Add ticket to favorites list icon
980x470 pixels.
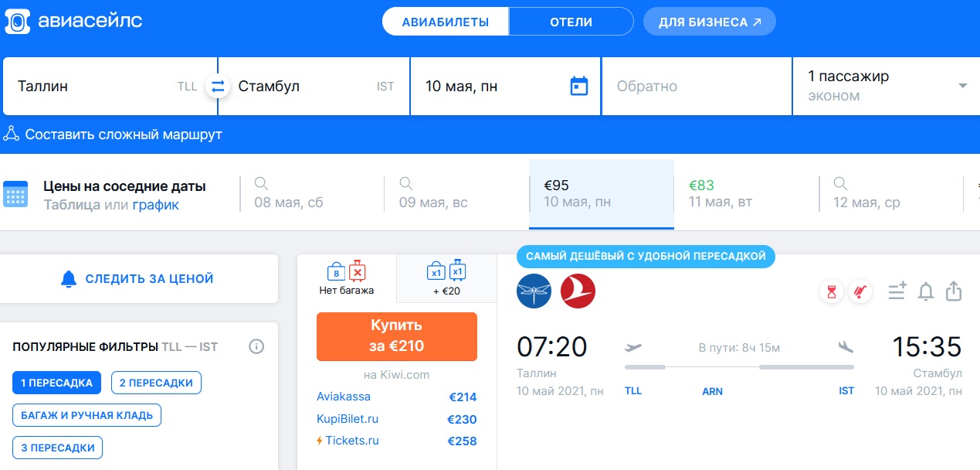pyautogui.click(x=896, y=291)
